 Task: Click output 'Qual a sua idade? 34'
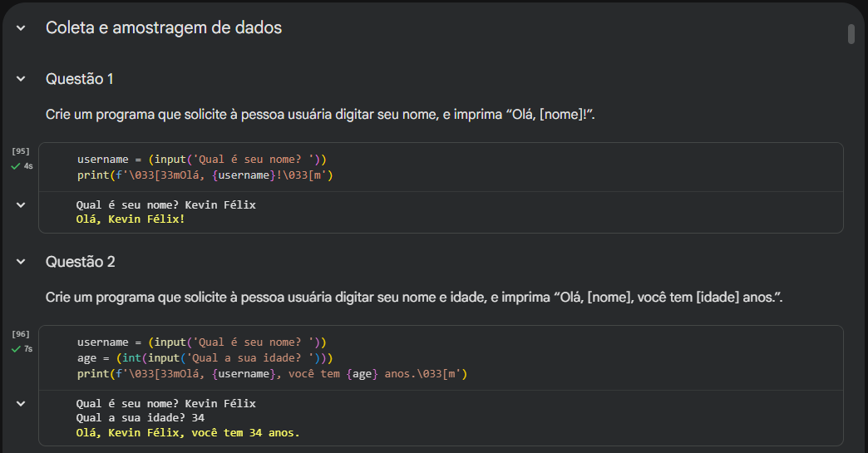[x=141, y=417]
